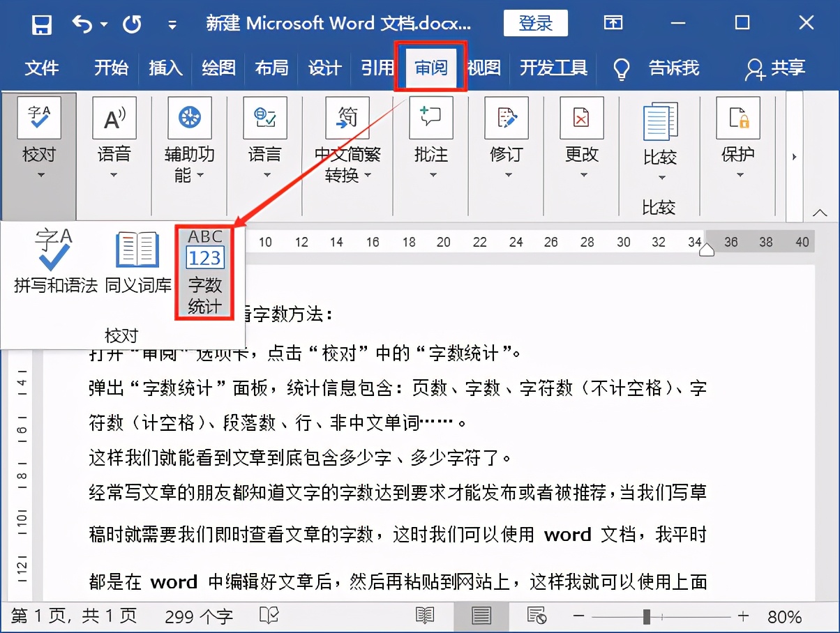Click the ribbon overflow right arrow
Screen dimensions: 840x633
click(794, 156)
